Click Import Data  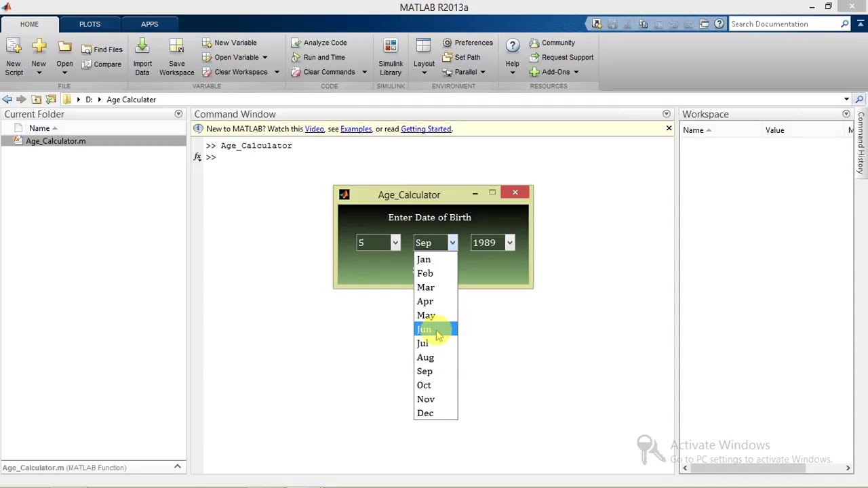click(x=142, y=57)
